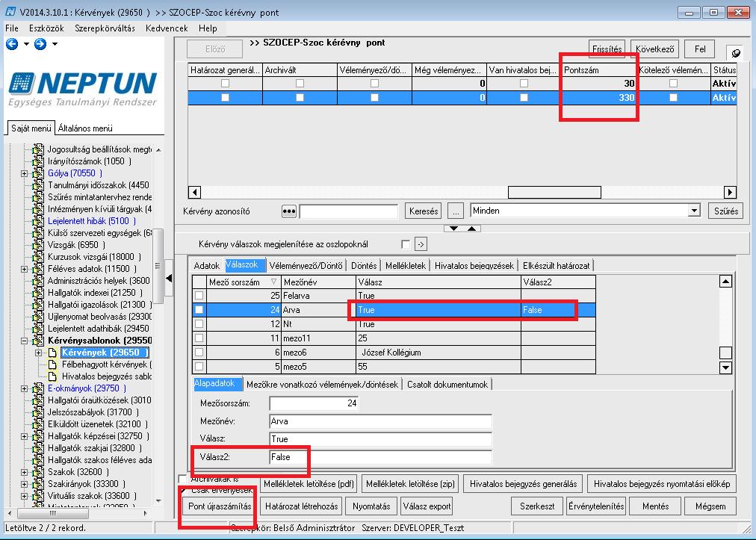Click the three-dots lookup button by Kérvény azonosító
Image resolution: width=756 pixels, height=540 pixels.
pyautogui.click(x=288, y=211)
